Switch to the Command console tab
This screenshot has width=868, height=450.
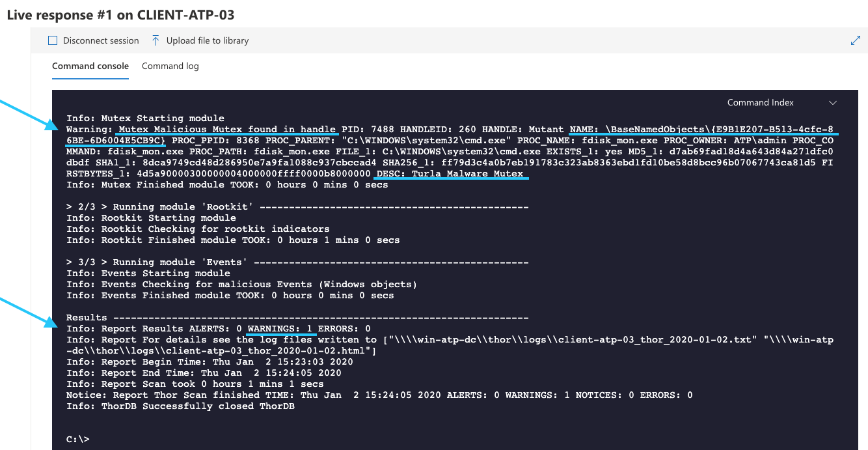click(90, 66)
